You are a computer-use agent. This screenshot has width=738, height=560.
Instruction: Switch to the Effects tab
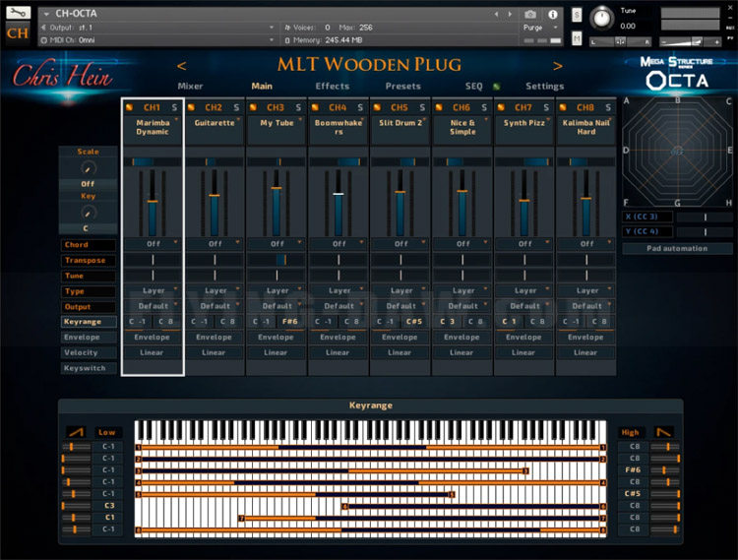(x=333, y=87)
